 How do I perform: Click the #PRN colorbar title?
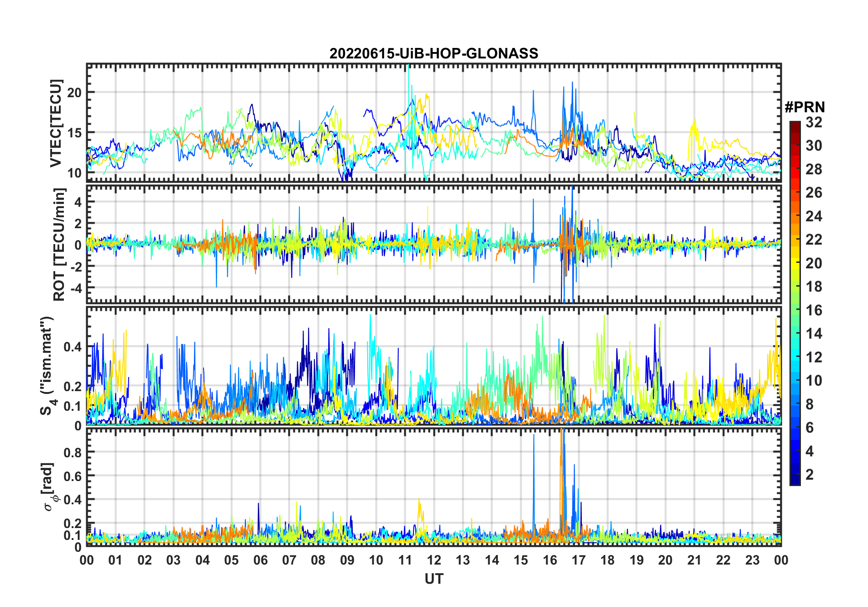point(805,107)
